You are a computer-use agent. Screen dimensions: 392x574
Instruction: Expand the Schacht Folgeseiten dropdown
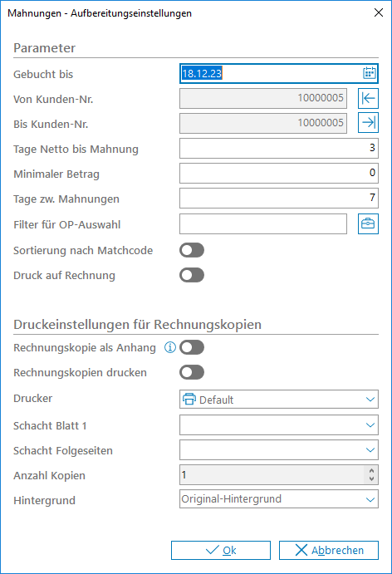[279, 449]
